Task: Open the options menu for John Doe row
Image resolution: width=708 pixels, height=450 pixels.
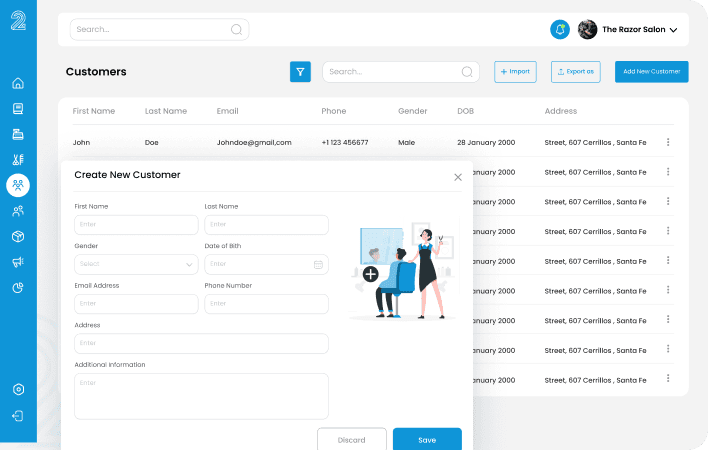Action: [x=668, y=142]
